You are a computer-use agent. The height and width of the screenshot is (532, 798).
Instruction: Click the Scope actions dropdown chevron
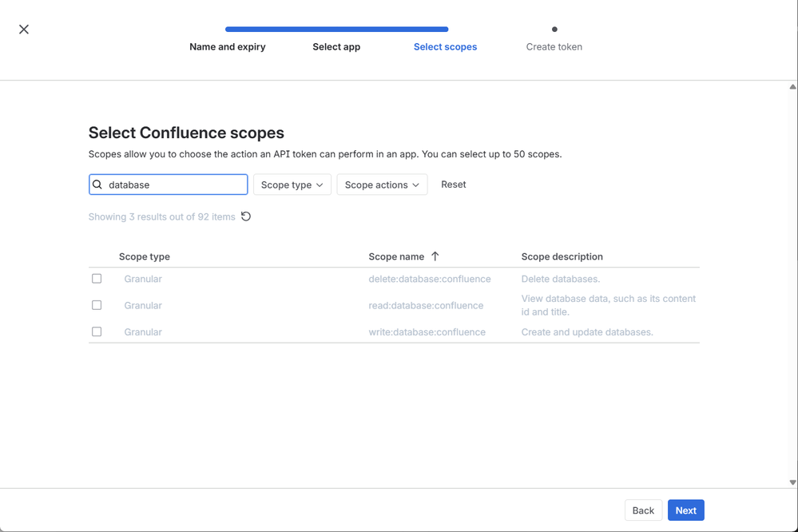[x=416, y=185]
